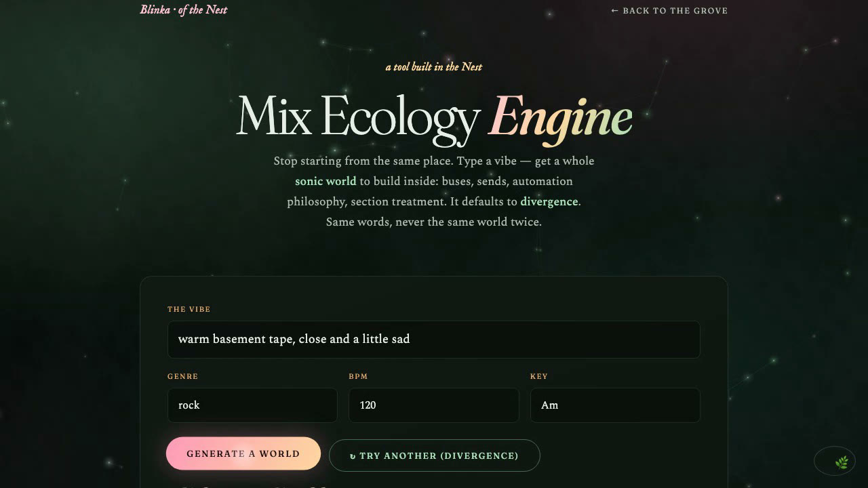Focus The Vibe text field
Viewport: 868px width, 488px height.
pos(434,340)
